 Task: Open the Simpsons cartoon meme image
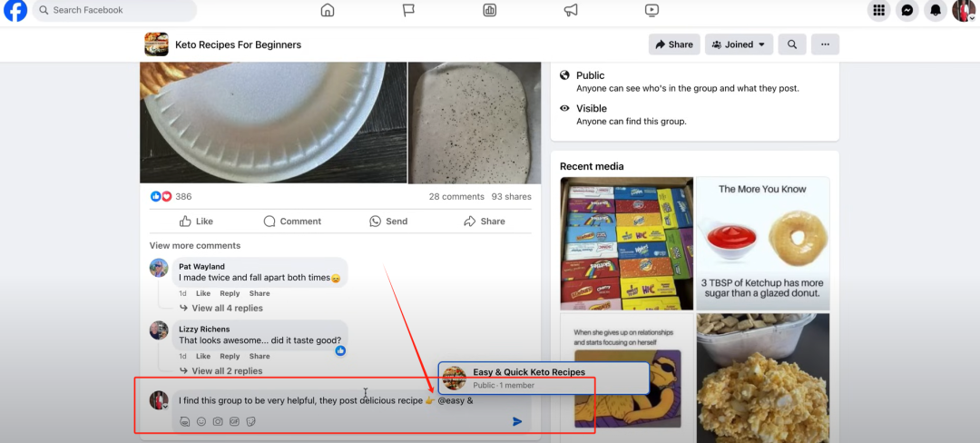[x=627, y=378]
